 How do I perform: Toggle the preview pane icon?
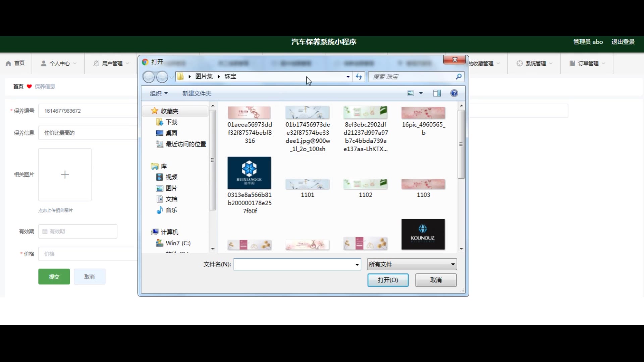[x=437, y=93]
